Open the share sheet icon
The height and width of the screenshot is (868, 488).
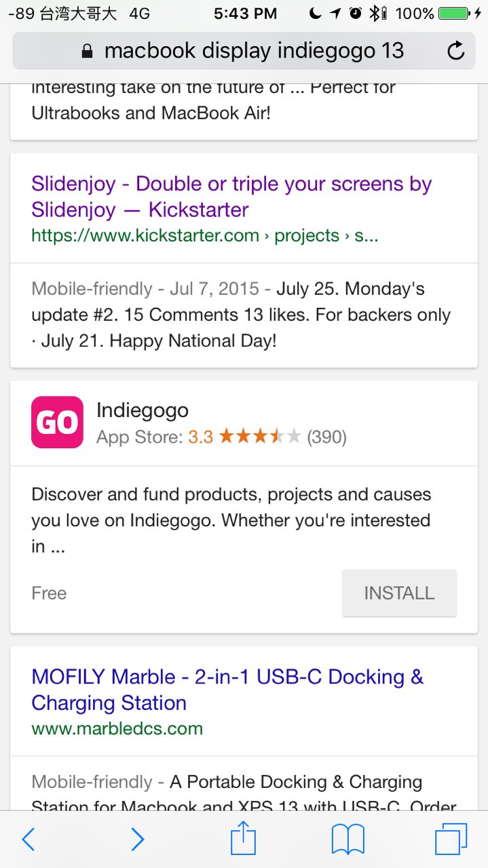[243, 840]
